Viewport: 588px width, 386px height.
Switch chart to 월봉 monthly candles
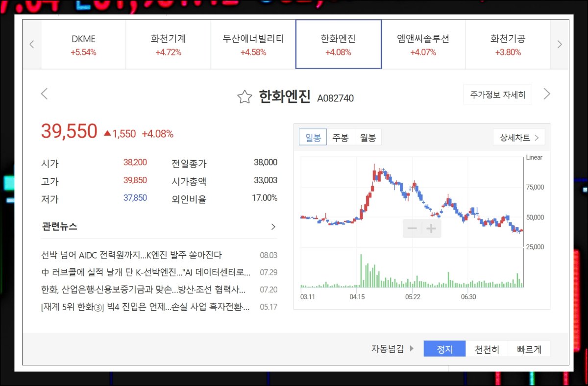pos(367,138)
